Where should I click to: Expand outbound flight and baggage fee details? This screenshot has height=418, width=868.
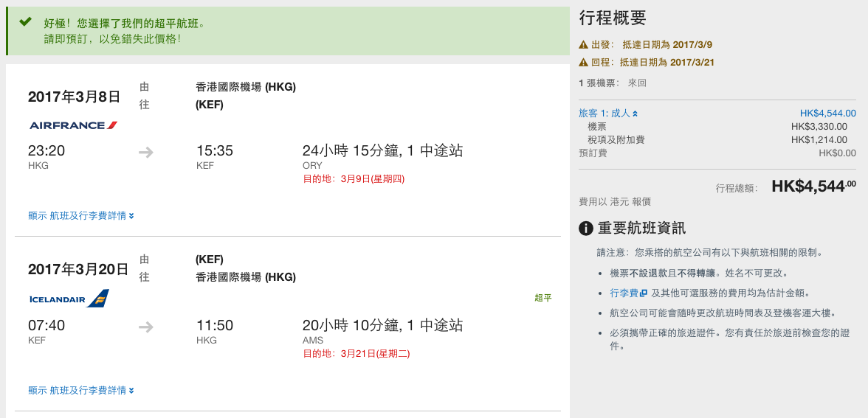click(x=81, y=215)
